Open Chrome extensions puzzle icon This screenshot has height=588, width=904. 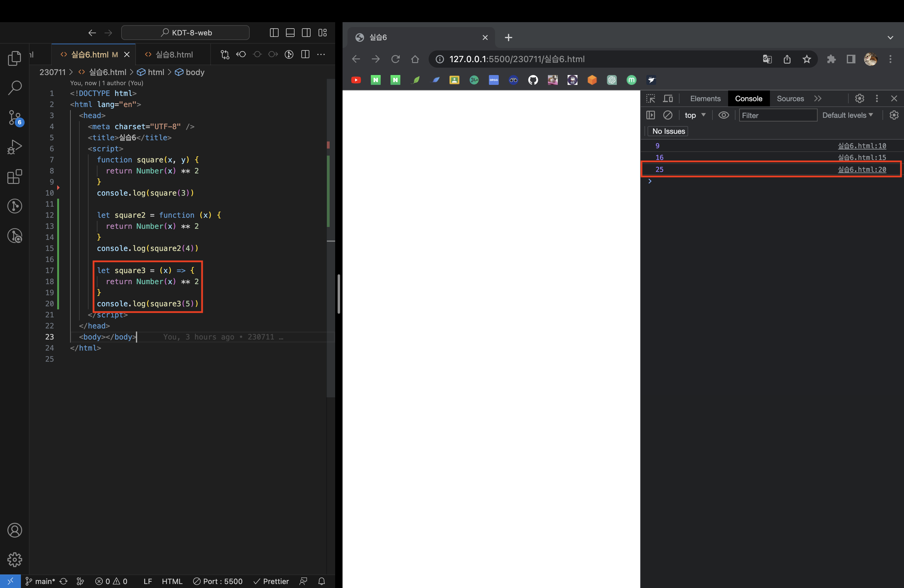[x=831, y=59]
